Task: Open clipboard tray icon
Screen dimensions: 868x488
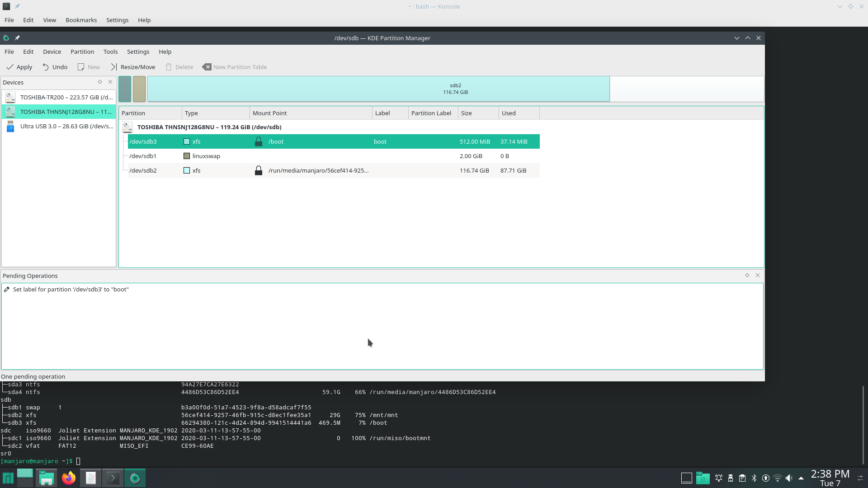Action: coord(742,478)
